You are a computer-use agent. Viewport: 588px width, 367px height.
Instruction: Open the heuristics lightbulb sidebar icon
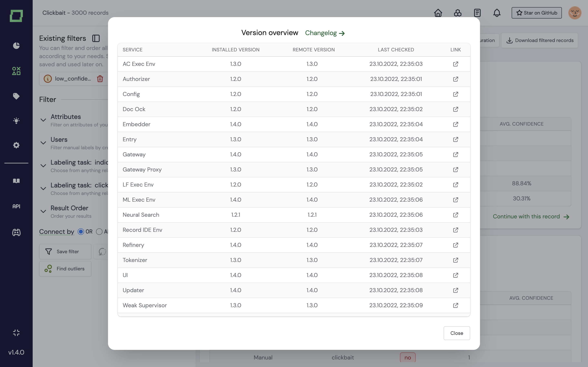pyautogui.click(x=16, y=121)
